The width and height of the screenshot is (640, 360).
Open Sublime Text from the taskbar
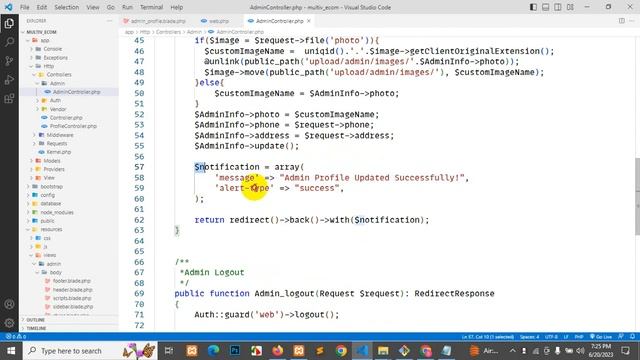320,351
